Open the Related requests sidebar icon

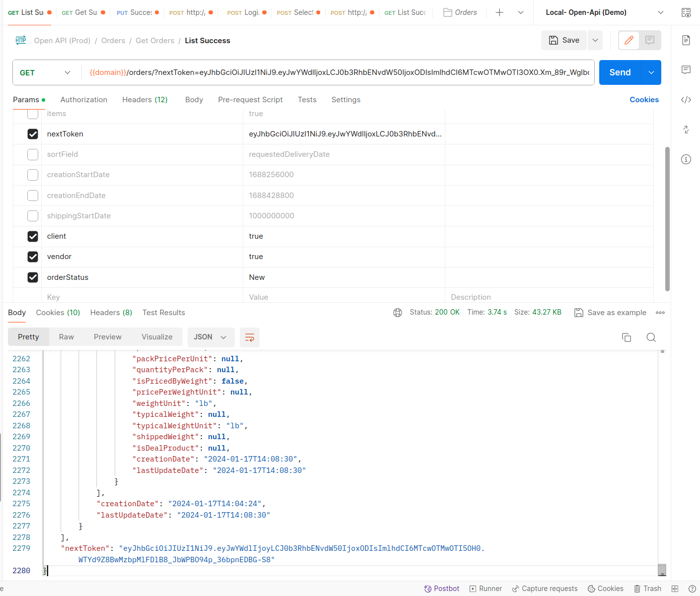click(x=686, y=130)
